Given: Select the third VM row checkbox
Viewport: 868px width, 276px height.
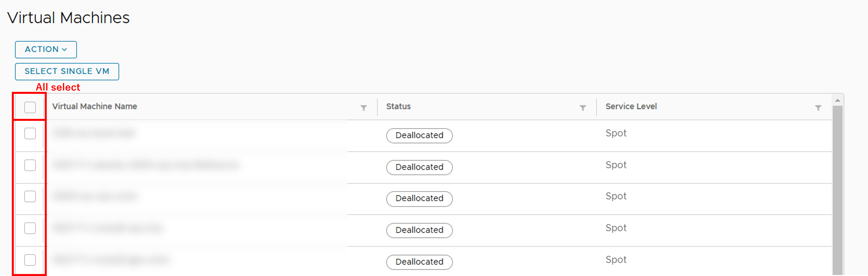Looking at the screenshot, I should 30,197.
